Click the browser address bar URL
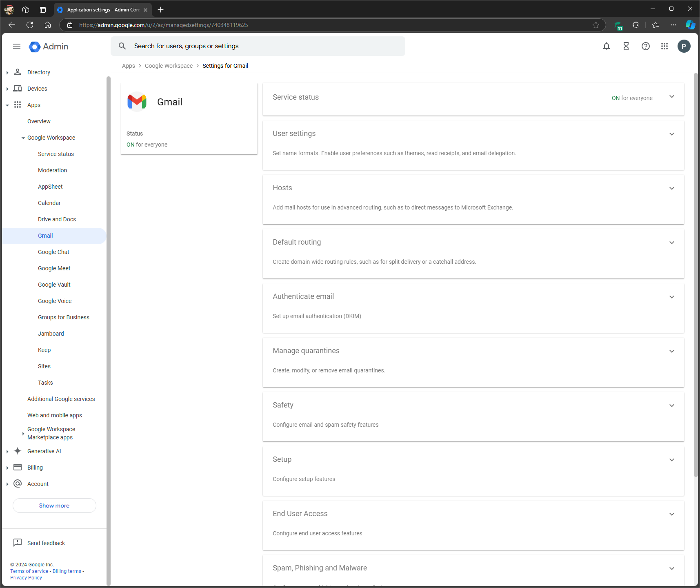700x588 pixels. click(x=163, y=25)
